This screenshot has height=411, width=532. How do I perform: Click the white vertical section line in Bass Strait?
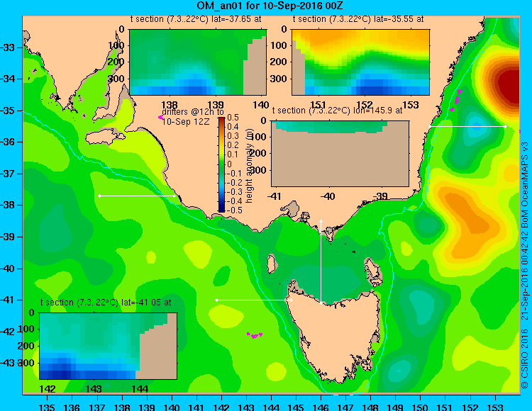tap(321, 262)
